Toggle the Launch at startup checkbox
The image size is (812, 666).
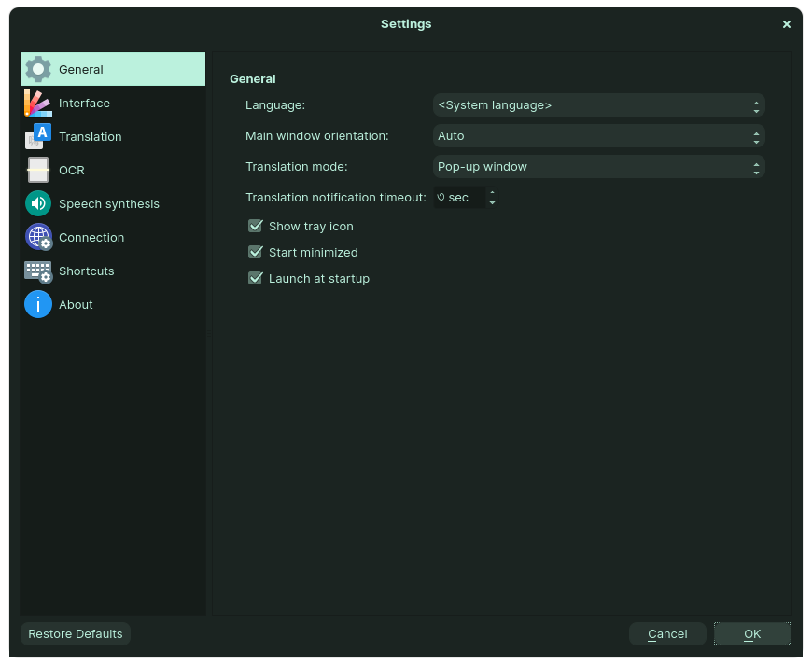point(255,278)
